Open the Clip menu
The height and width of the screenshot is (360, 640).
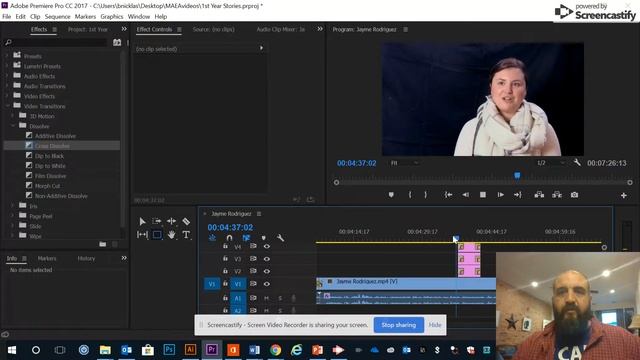coord(35,16)
